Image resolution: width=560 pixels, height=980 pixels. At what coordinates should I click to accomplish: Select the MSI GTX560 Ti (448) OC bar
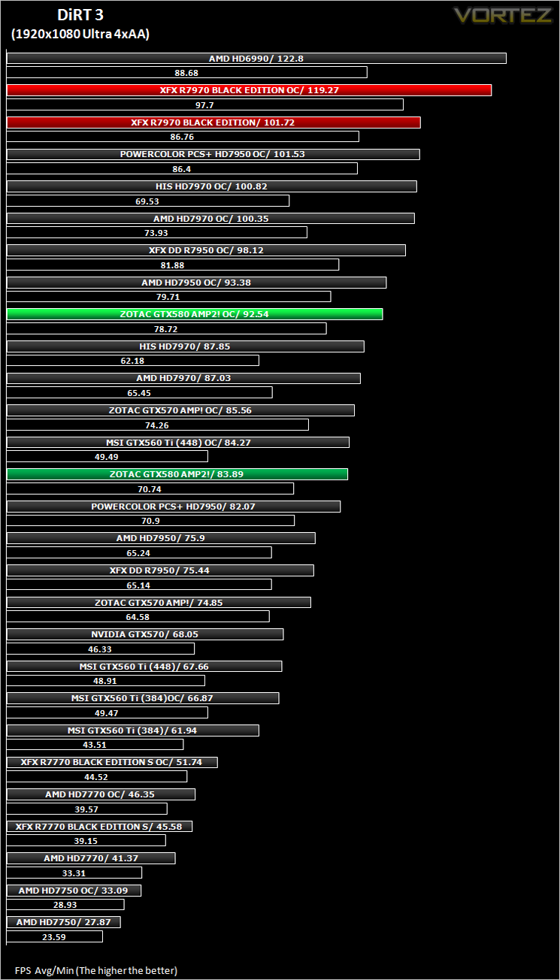click(178, 443)
